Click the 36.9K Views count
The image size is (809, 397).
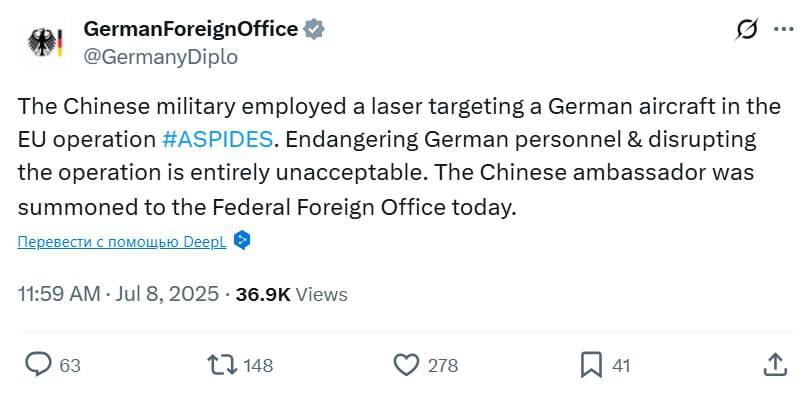[x=292, y=294]
